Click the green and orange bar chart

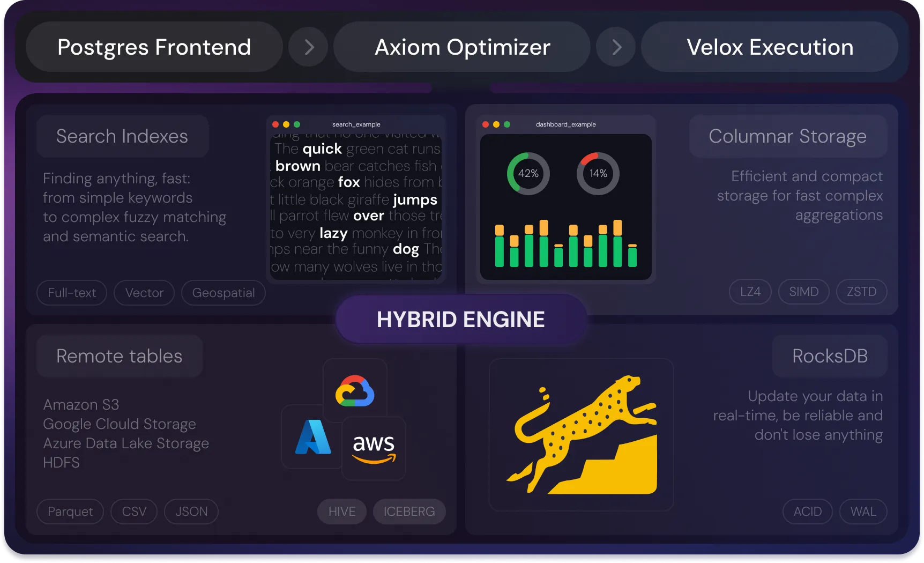565,243
